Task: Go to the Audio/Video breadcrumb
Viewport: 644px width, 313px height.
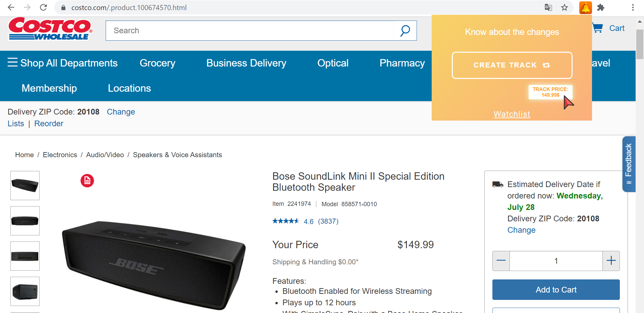Action: (x=105, y=155)
